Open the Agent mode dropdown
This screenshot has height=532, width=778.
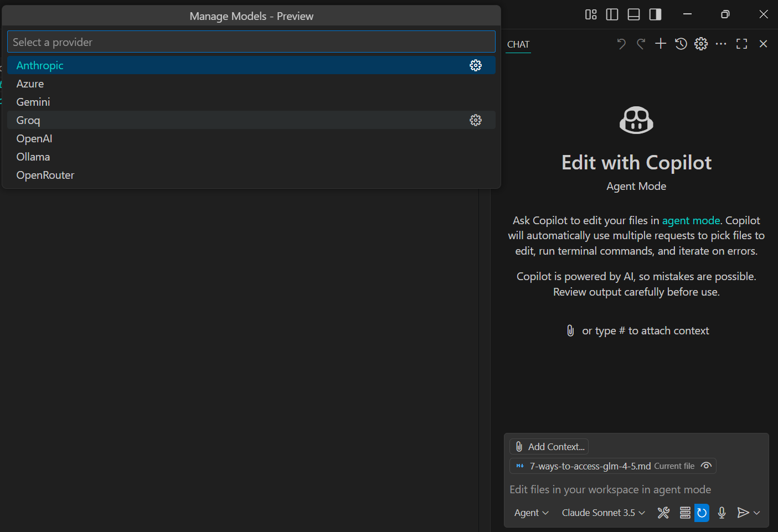coord(530,513)
